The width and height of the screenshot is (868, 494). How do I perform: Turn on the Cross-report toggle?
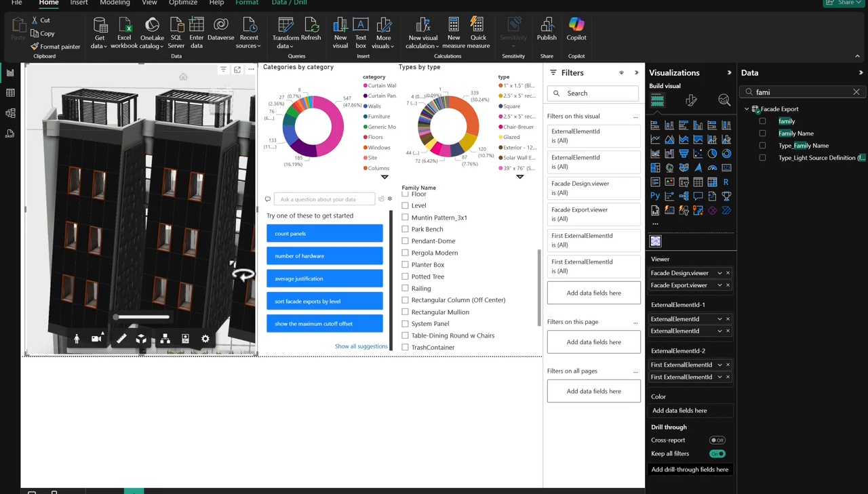717,440
